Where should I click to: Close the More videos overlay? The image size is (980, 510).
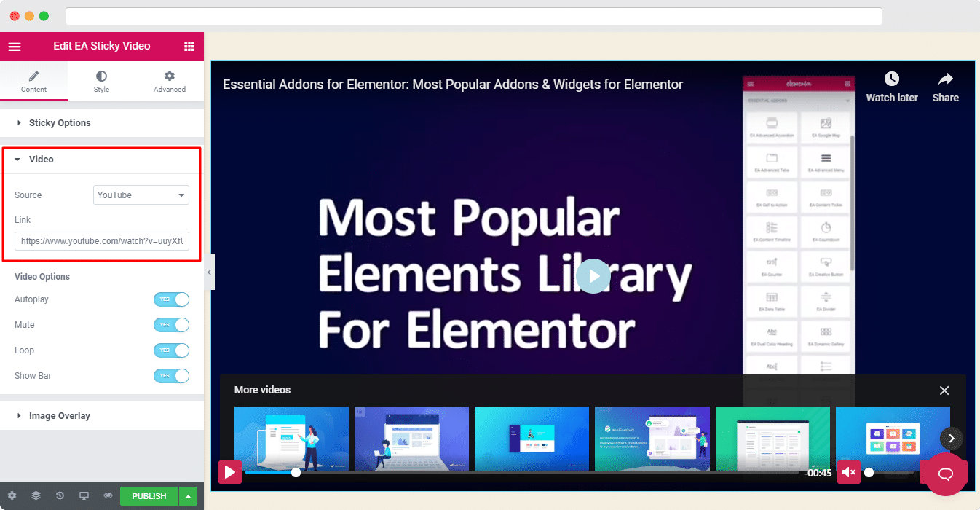point(944,391)
